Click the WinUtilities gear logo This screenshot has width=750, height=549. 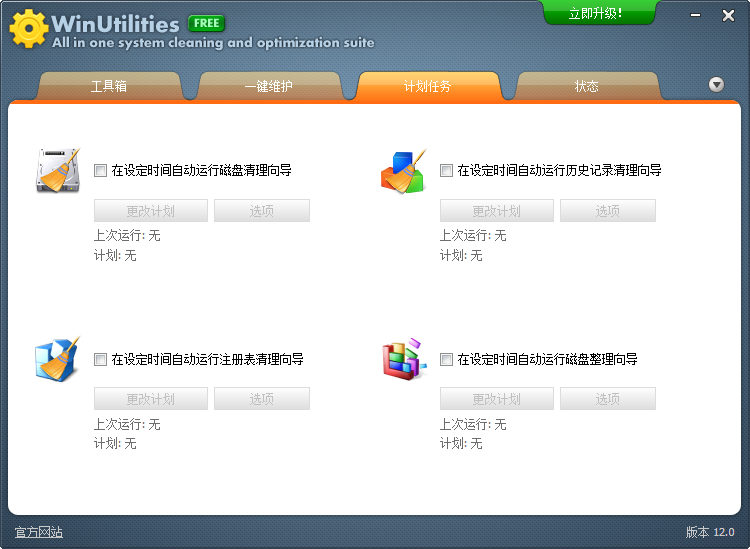(x=28, y=29)
